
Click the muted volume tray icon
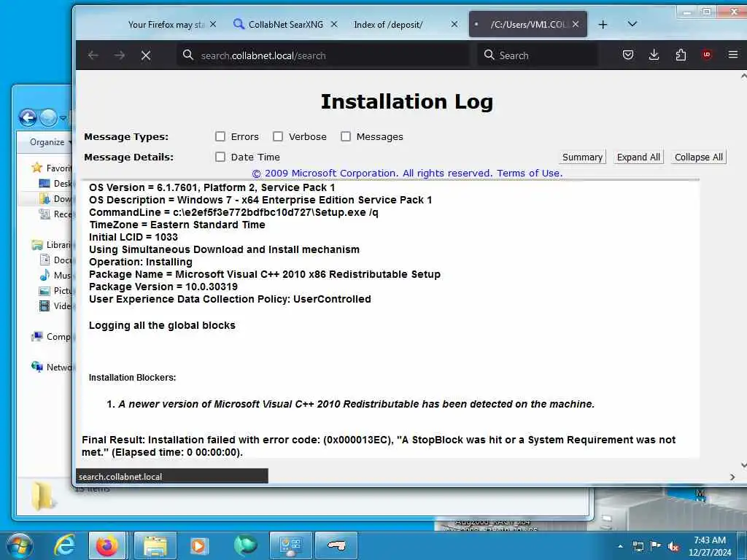tap(673, 547)
